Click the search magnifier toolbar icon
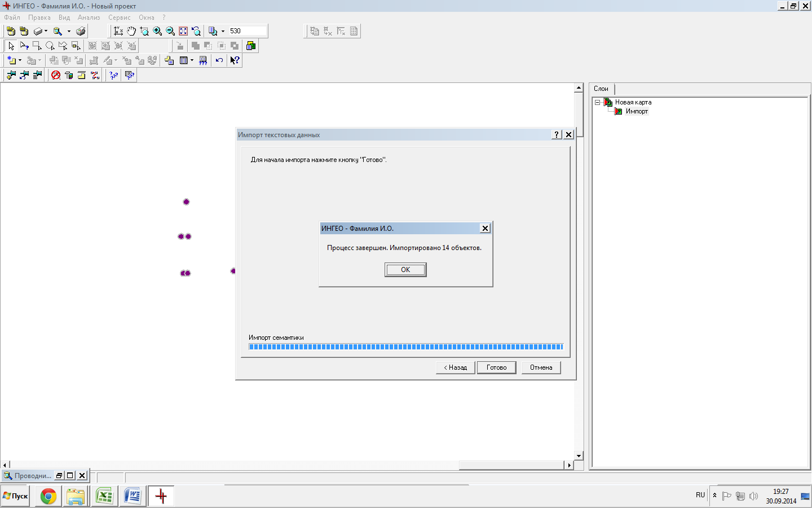The image size is (812, 508). click(x=58, y=31)
